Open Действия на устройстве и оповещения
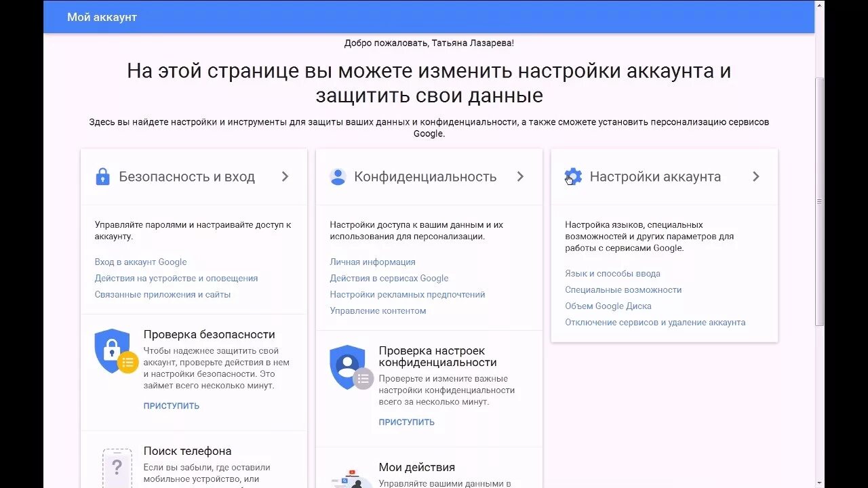The width and height of the screenshot is (868, 488). (x=176, y=279)
